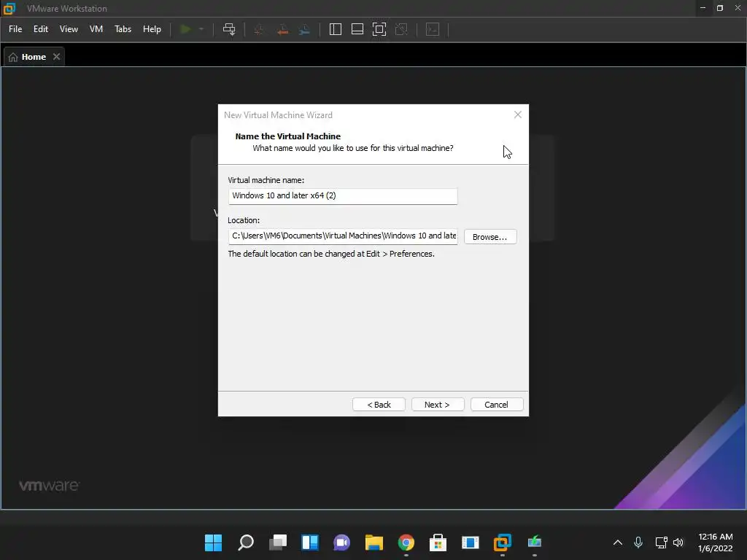Click the Browse... button
Viewport: 747px width, 560px height.
(490, 237)
